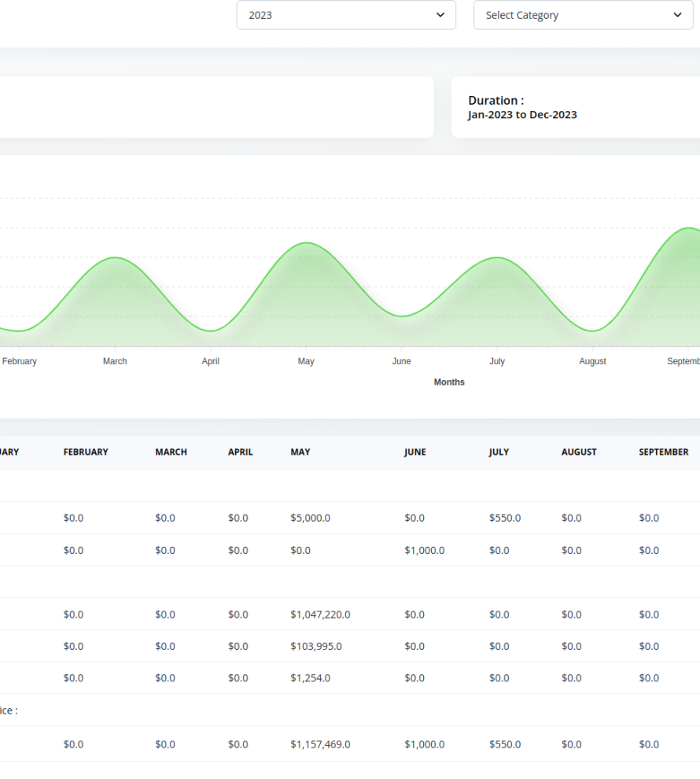Click the Duration Jan-2023 to Dec-2023 card
Image resolution: width=700 pixels, height=779 pixels.
point(574,107)
